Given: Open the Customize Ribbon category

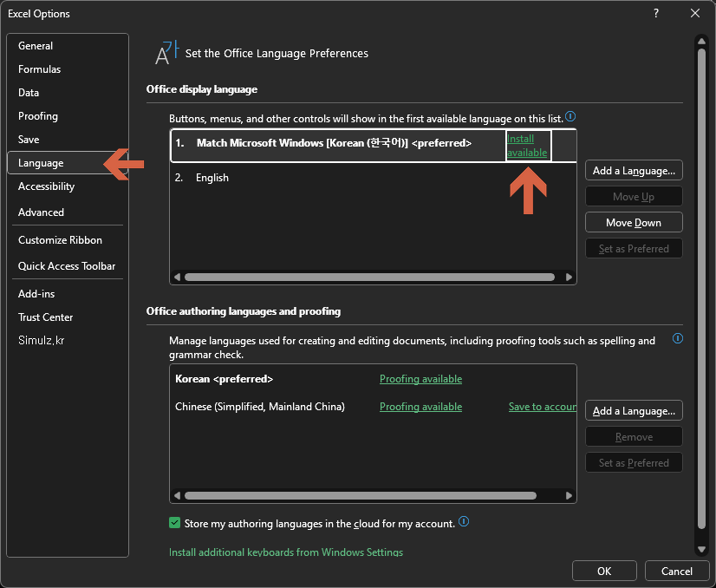Looking at the screenshot, I should (68, 240).
